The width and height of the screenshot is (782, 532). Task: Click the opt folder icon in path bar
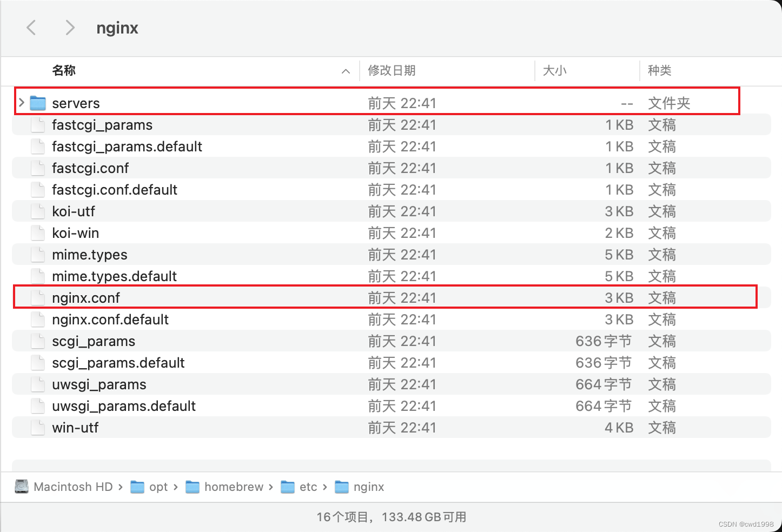pos(137,487)
